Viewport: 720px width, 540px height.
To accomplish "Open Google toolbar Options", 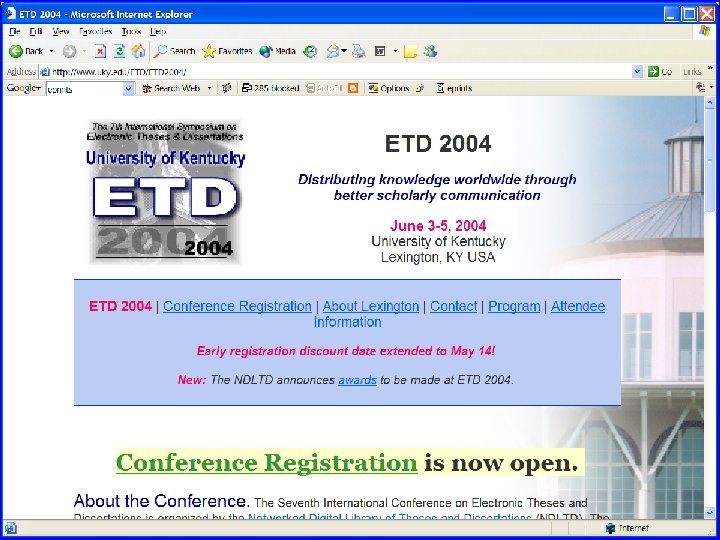I will (389, 88).
